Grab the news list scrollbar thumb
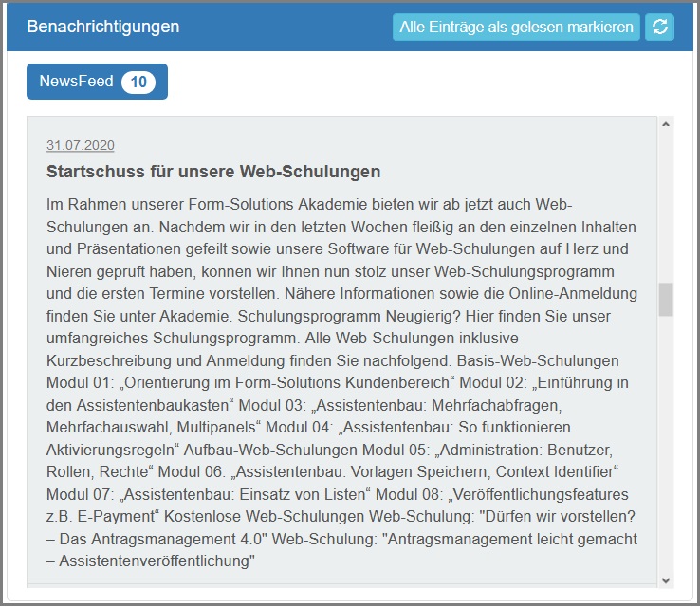The width and height of the screenshot is (700, 607). 666,299
